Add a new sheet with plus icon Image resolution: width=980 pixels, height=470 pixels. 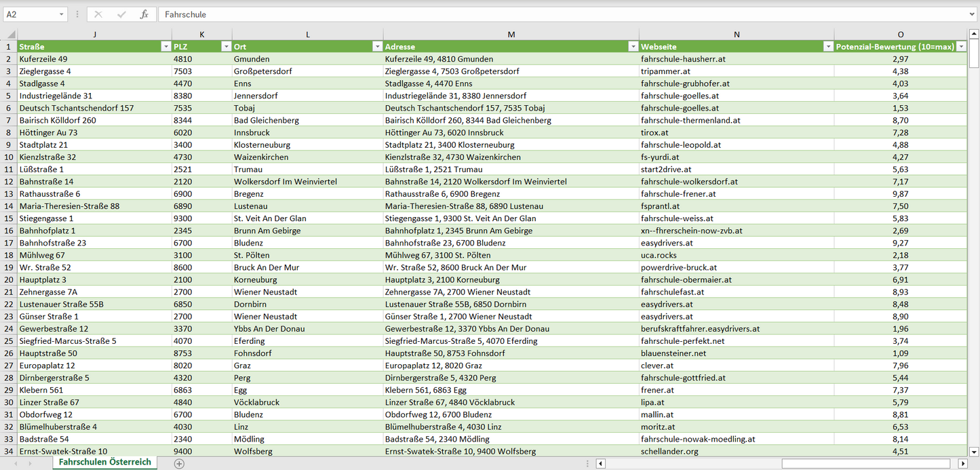coord(179,463)
